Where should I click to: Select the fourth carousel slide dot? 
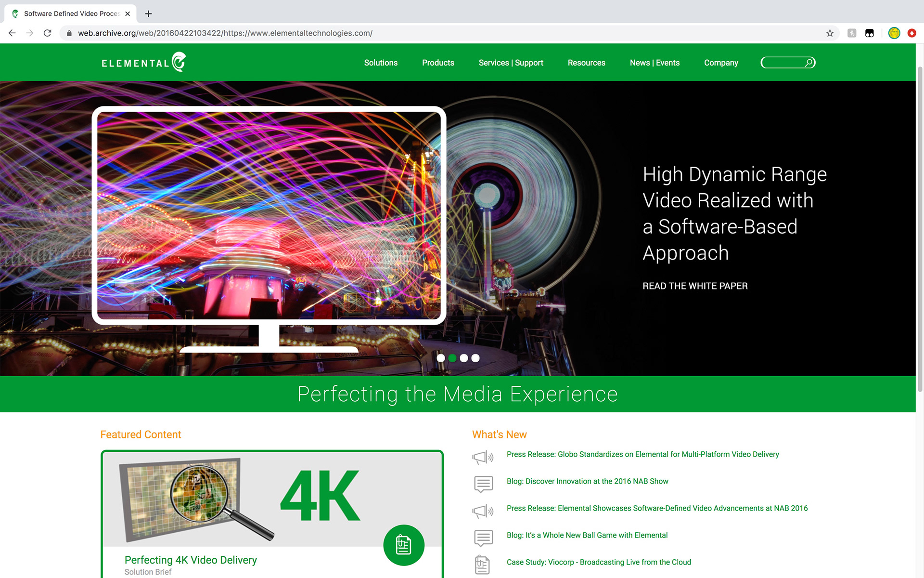[x=475, y=358]
